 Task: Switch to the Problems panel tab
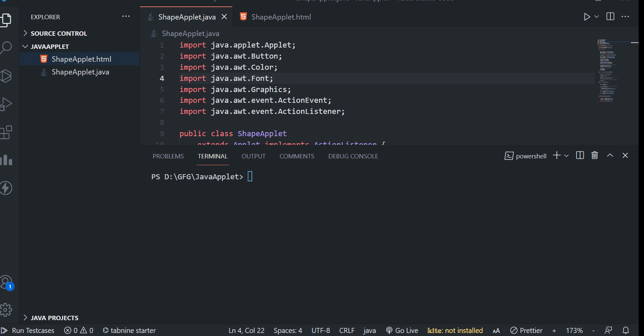coord(168,156)
